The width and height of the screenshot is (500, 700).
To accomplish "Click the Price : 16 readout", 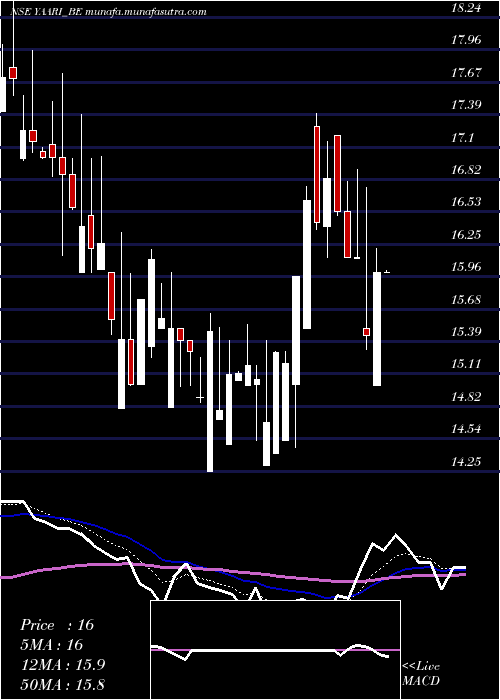I will coord(57,625).
